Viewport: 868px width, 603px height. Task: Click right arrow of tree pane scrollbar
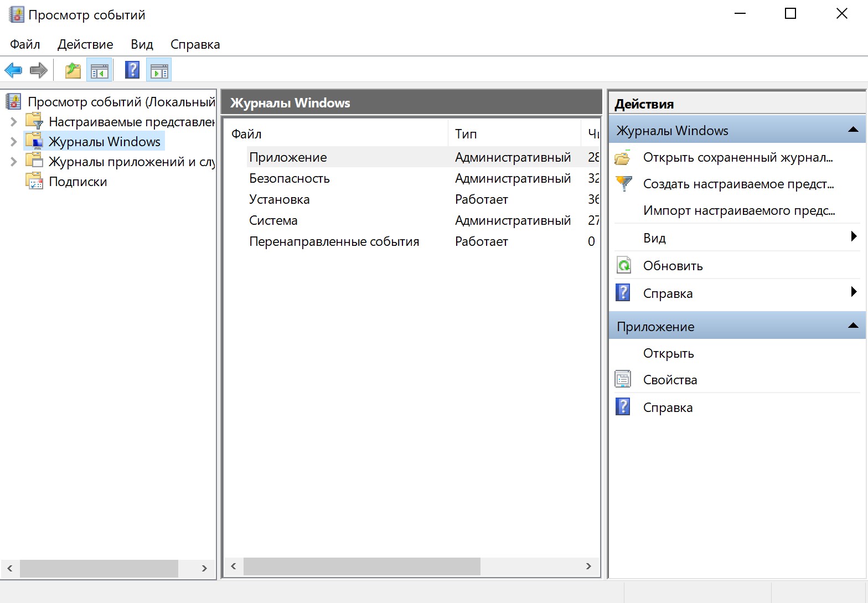pos(204,568)
